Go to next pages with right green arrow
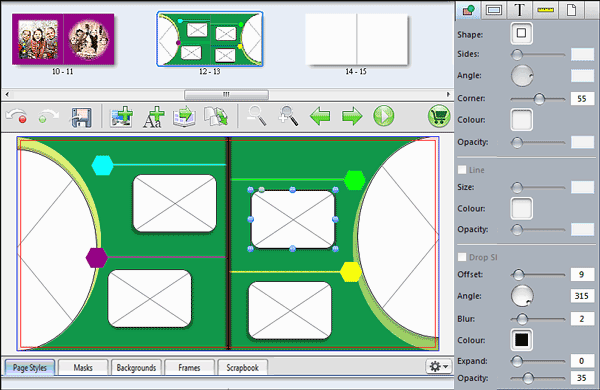This screenshot has height=390, width=600. click(352, 116)
